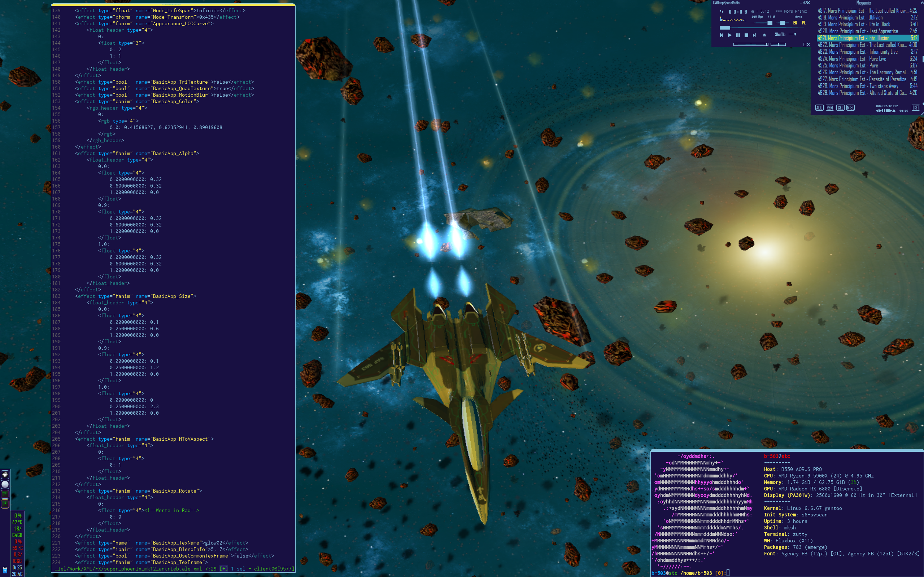Skip to the next track in the player
924x577 pixels.
coord(754,35)
